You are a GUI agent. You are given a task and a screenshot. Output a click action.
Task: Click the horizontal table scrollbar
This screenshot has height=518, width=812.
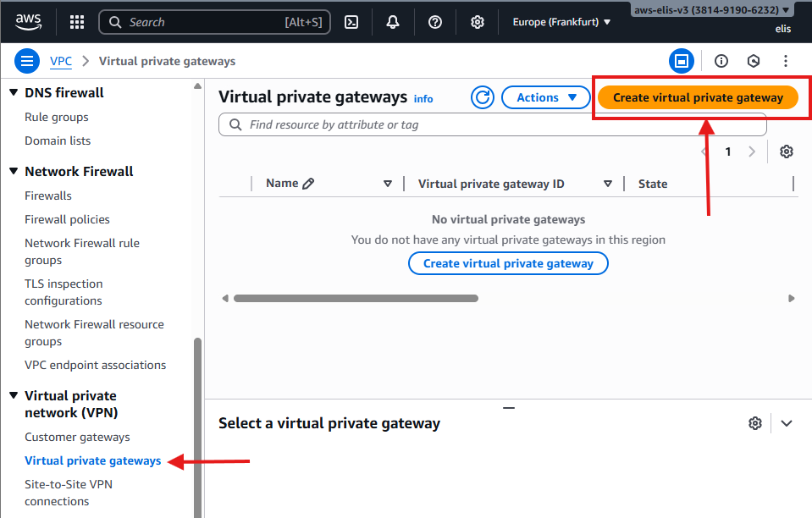356,298
